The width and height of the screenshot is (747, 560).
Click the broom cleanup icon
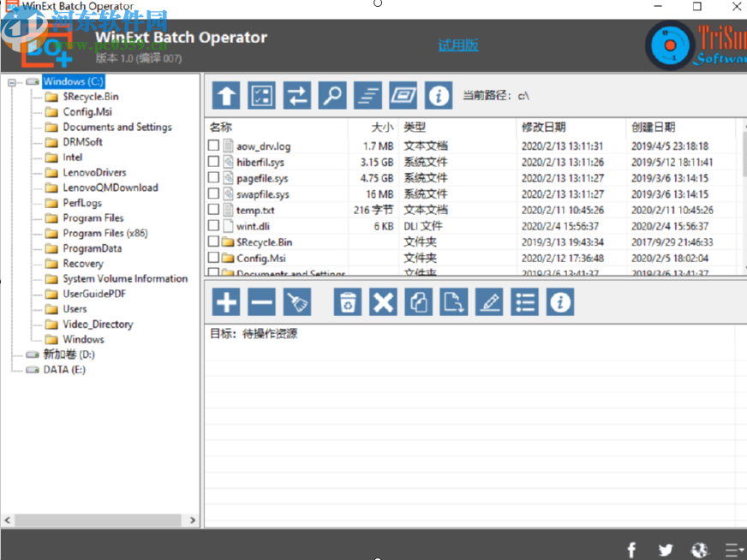coord(297,301)
